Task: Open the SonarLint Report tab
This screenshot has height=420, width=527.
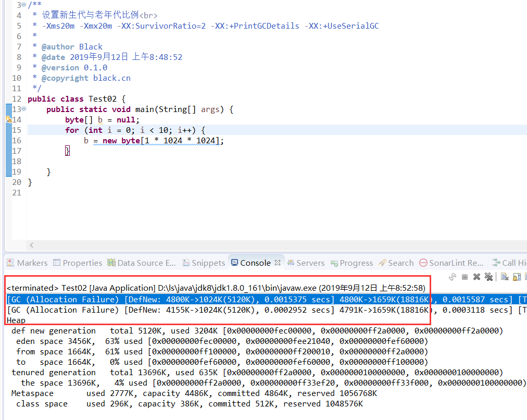Action: pos(451,263)
